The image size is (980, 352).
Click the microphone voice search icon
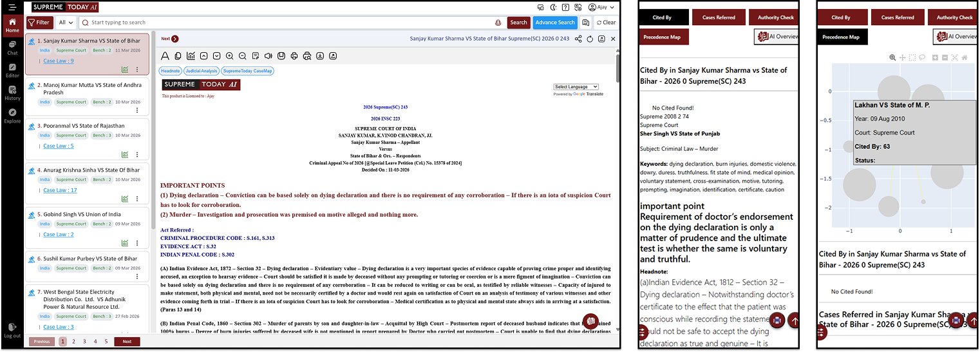(x=498, y=23)
